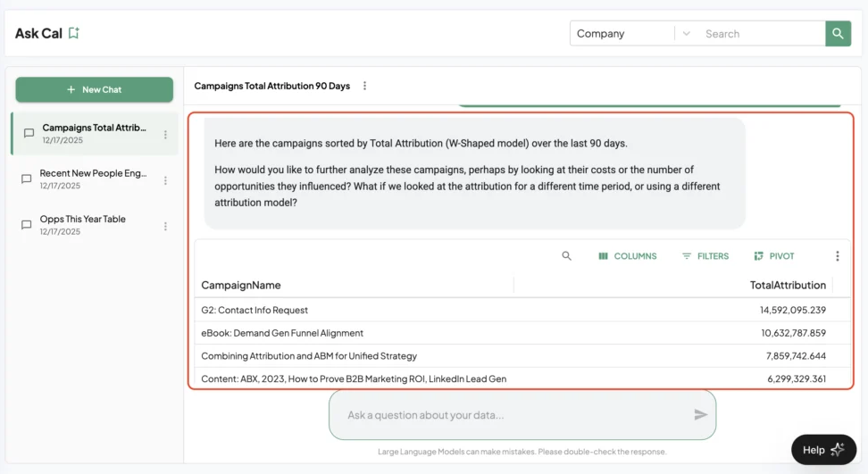Image resolution: width=868 pixels, height=474 pixels.
Task: Select the Company search category box
Action: (x=622, y=34)
